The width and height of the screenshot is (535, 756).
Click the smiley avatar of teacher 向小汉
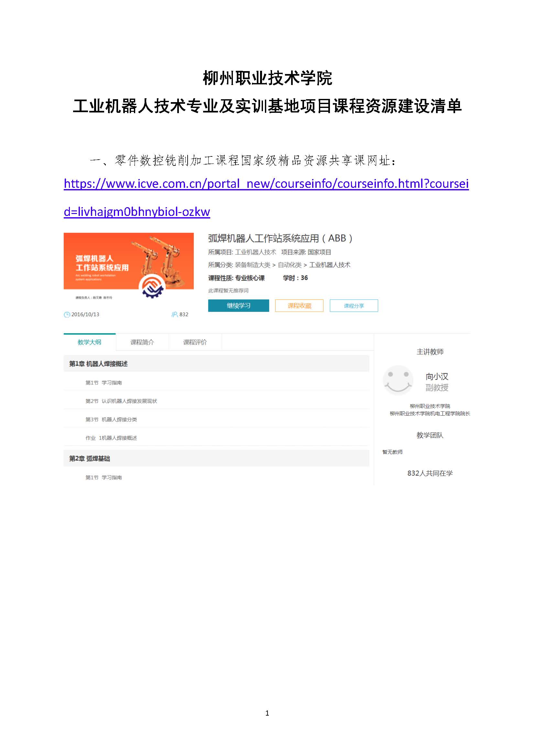[398, 380]
